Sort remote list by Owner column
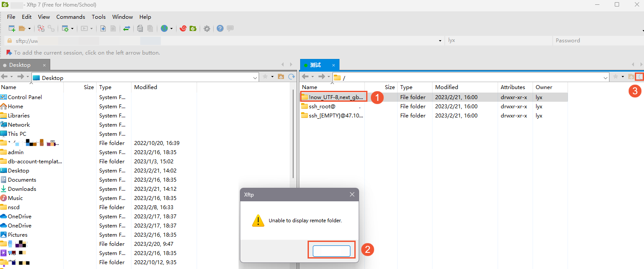 (x=551, y=87)
